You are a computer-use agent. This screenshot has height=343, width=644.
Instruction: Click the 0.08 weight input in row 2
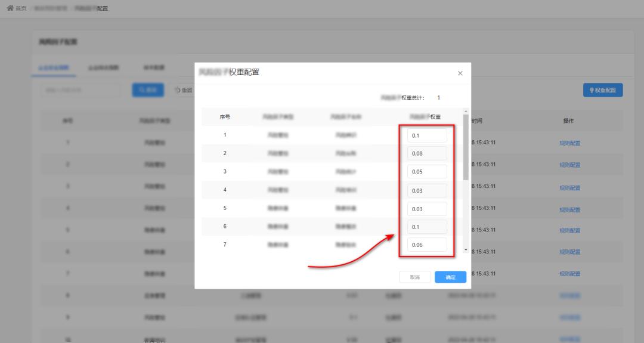(427, 153)
